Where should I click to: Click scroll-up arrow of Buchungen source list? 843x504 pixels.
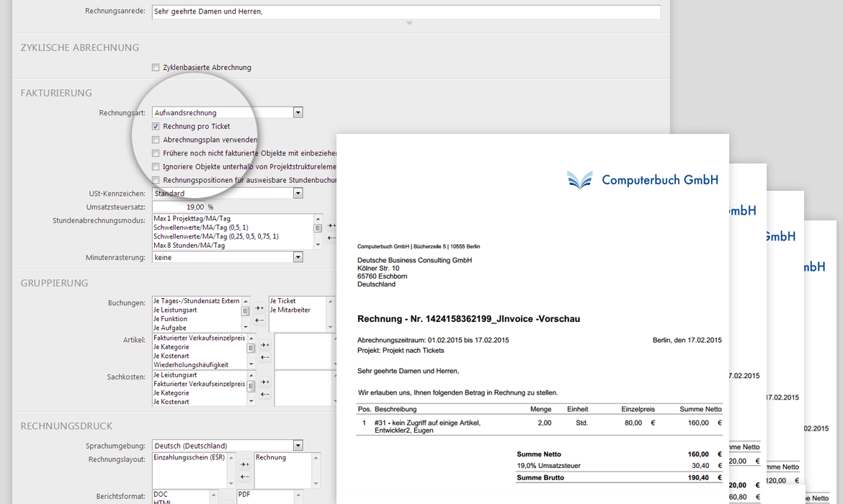click(x=246, y=301)
